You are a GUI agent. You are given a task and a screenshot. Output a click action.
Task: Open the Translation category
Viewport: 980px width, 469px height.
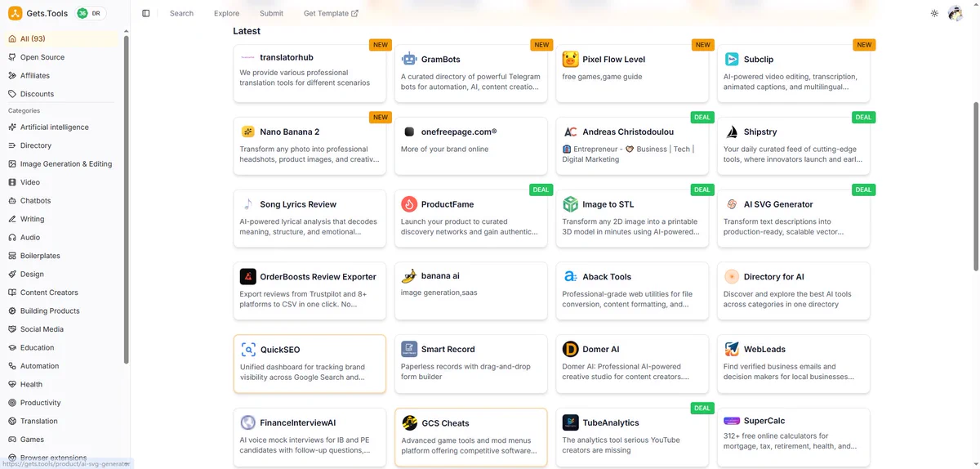tap(61, 421)
